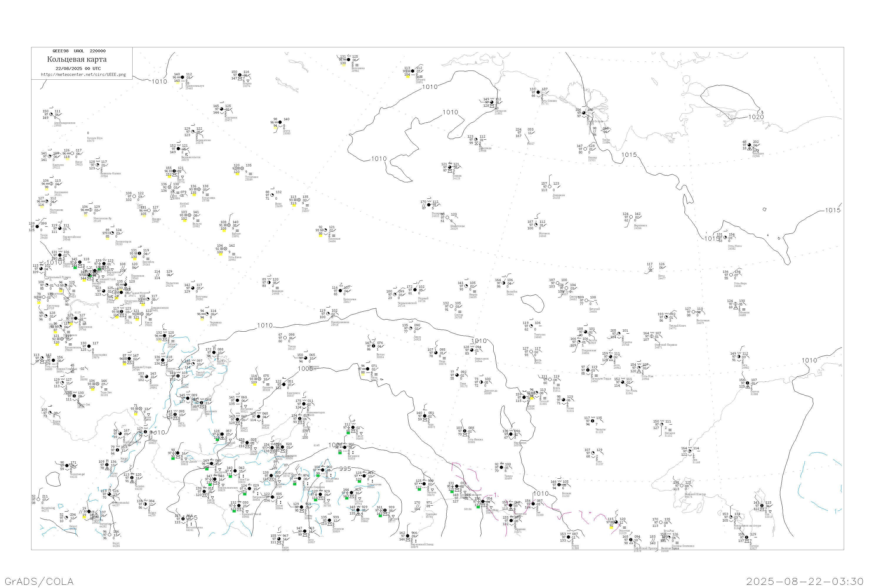Click the Усть-Оленек filled station circle

click(538, 92)
